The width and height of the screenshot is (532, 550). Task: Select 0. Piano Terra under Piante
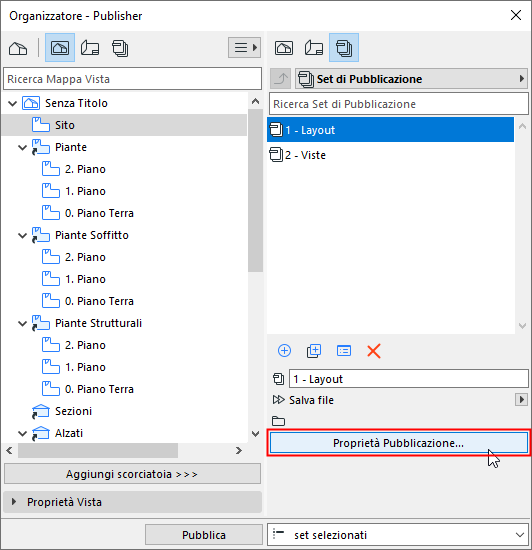pos(99,213)
